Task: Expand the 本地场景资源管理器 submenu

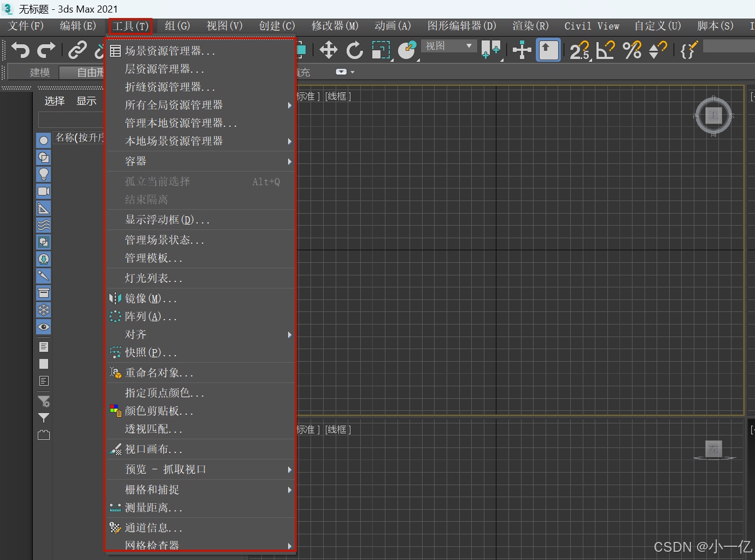Action: [201, 141]
